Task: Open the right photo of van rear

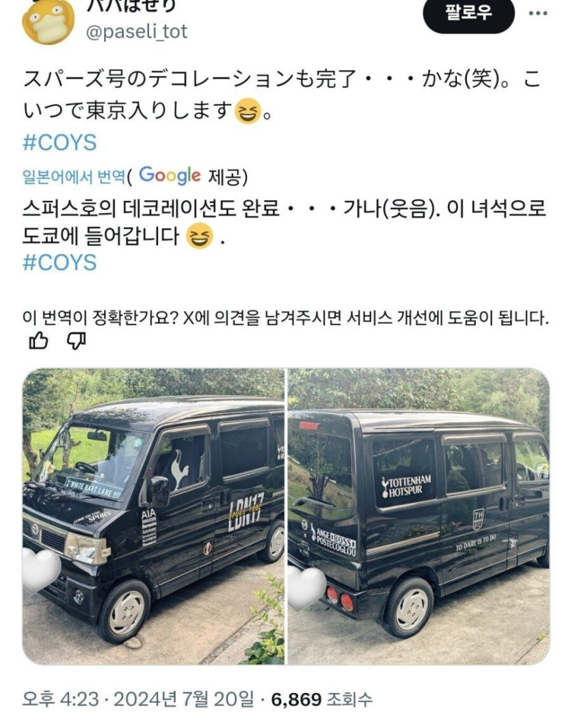Action: point(419,516)
